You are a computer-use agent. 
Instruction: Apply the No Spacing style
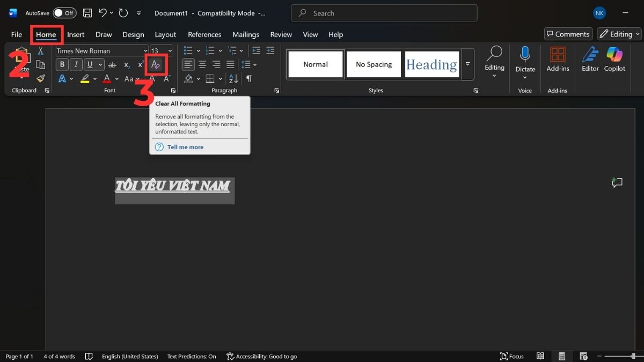click(374, 64)
